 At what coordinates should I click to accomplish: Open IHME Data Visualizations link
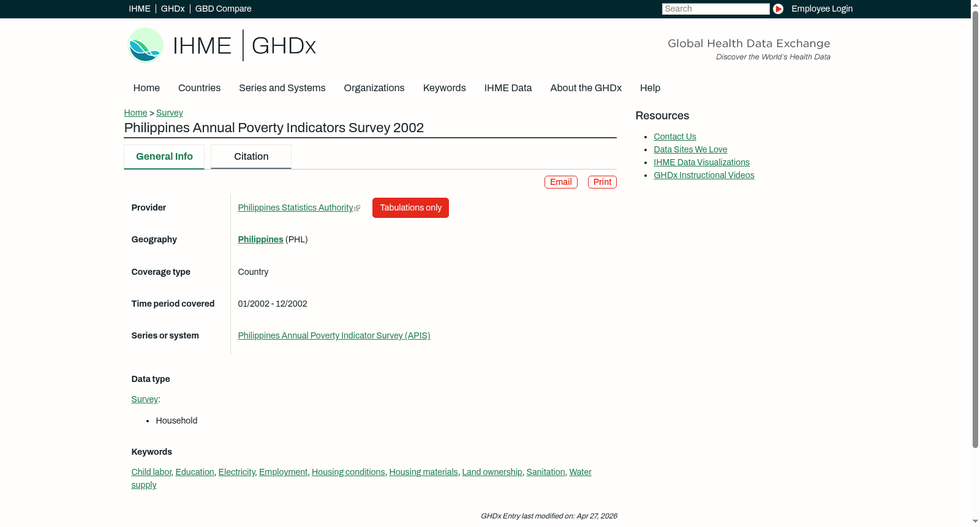point(702,162)
